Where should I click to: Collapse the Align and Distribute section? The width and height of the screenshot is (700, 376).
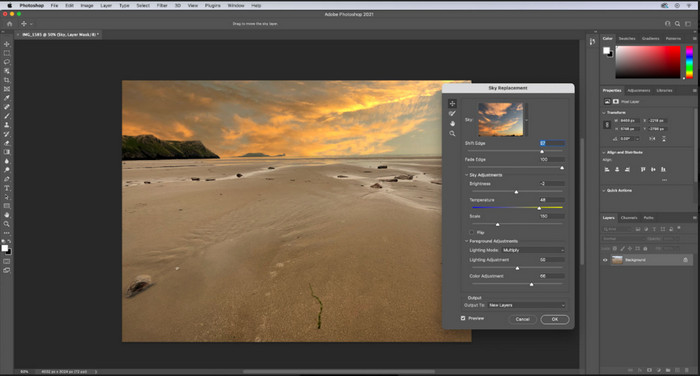coord(604,153)
